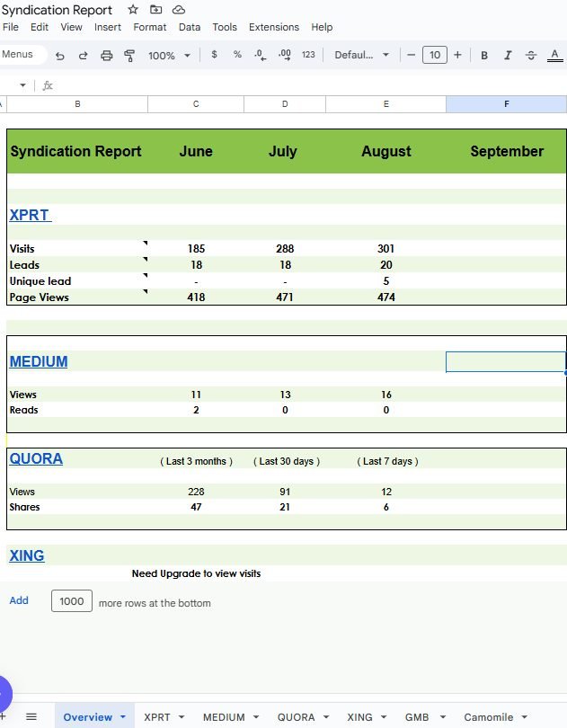The height and width of the screenshot is (728, 567).
Task: Click the move to folder icon
Action: 156,9
